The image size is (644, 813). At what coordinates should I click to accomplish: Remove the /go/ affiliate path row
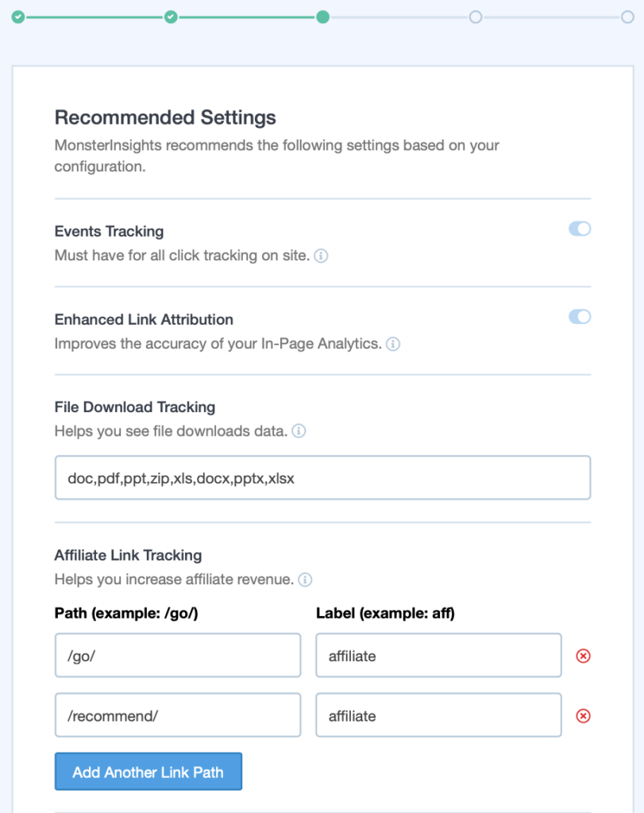point(584,656)
